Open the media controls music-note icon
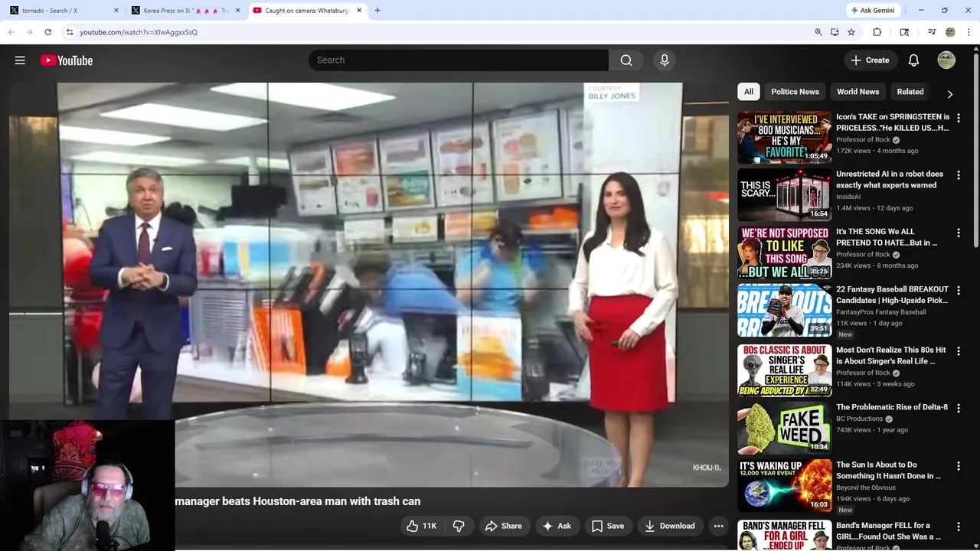The width and height of the screenshot is (980, 551). point(932,32)
